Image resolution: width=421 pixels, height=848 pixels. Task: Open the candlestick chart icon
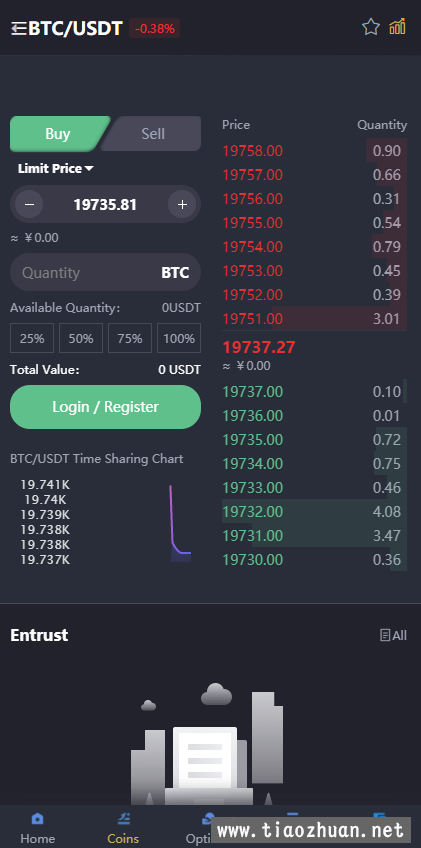coord(397,26)
